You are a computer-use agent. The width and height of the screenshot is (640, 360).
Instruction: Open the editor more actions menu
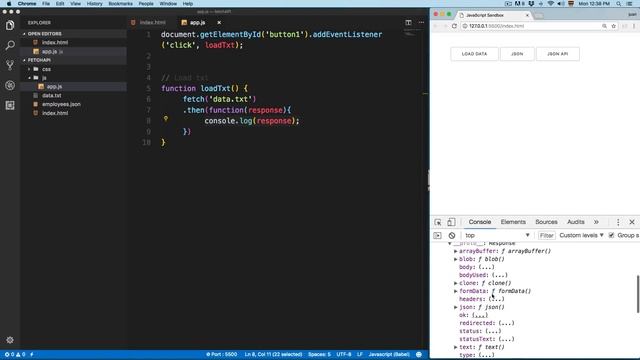pos(421,22)
